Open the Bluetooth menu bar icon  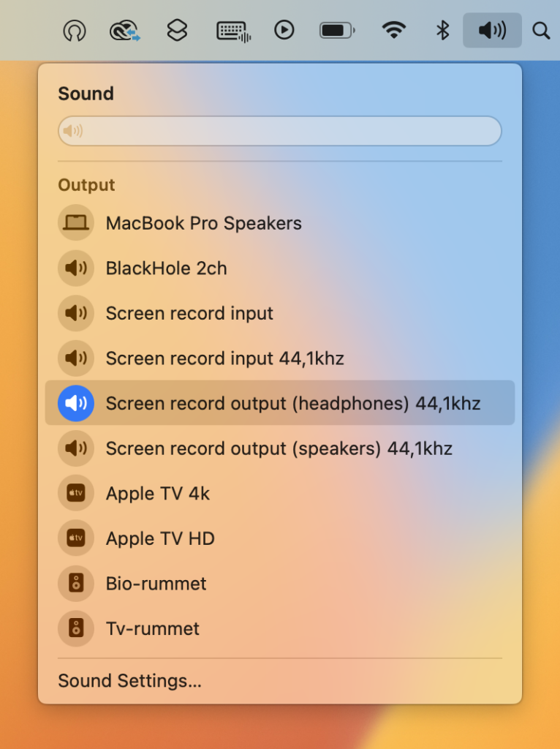442,30
